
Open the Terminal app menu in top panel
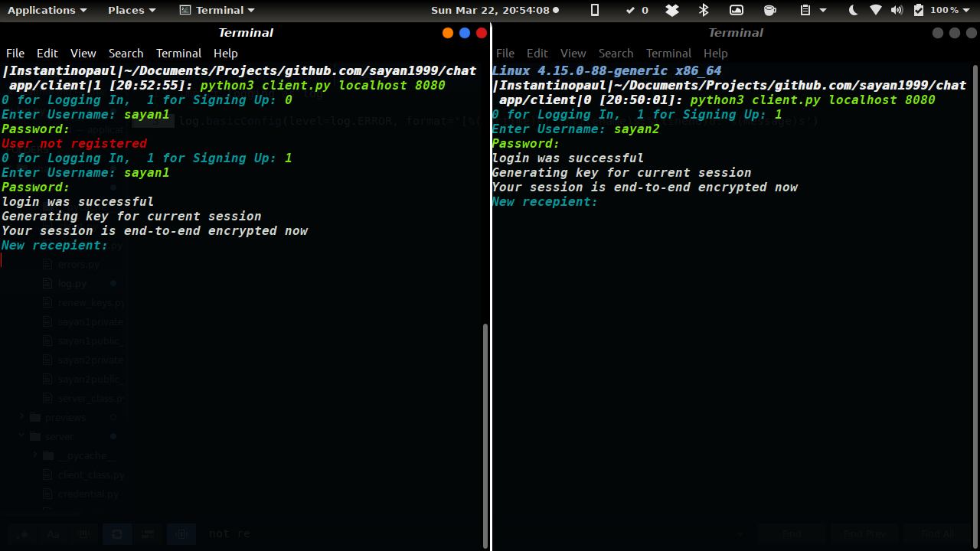pos(217,10)
